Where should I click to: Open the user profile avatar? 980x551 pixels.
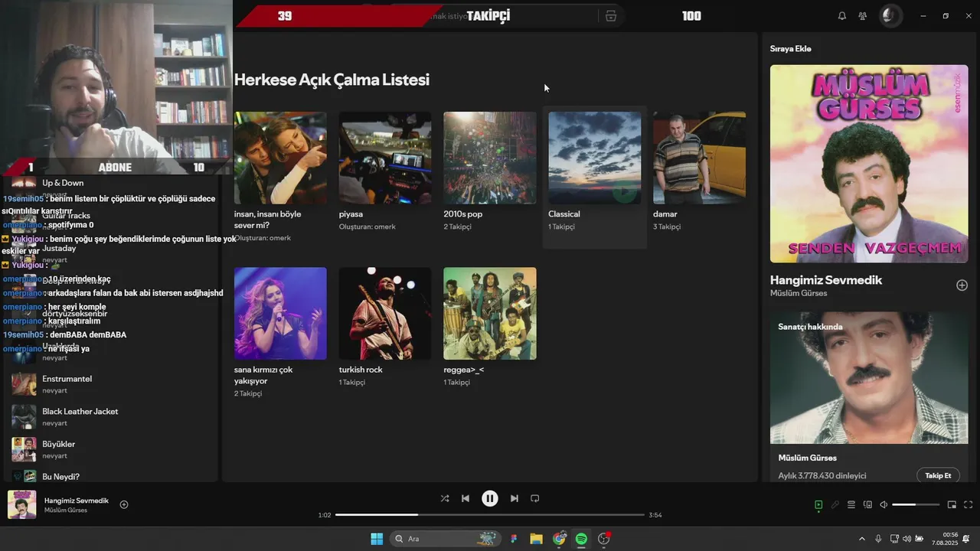coord(889,15)
